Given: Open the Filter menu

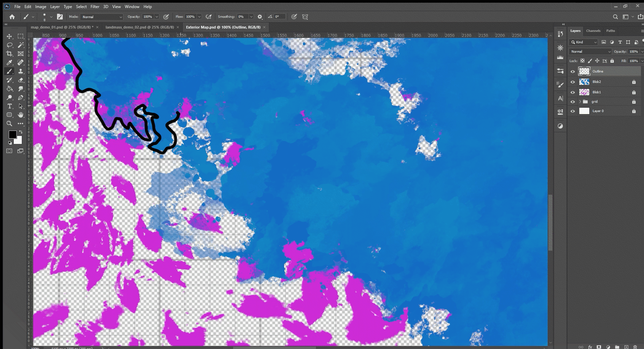Looking at the screenshot, I should 95,6.
